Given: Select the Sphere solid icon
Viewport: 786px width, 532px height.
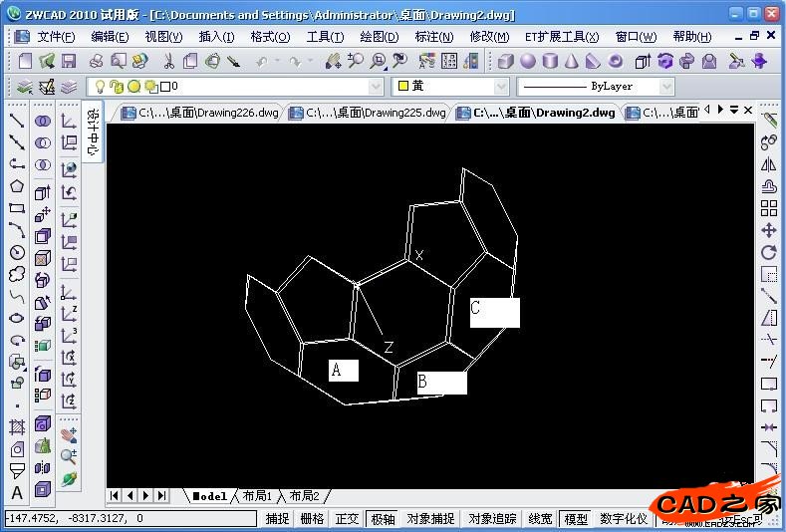Looking at the screenshot, I should (528, 61).
